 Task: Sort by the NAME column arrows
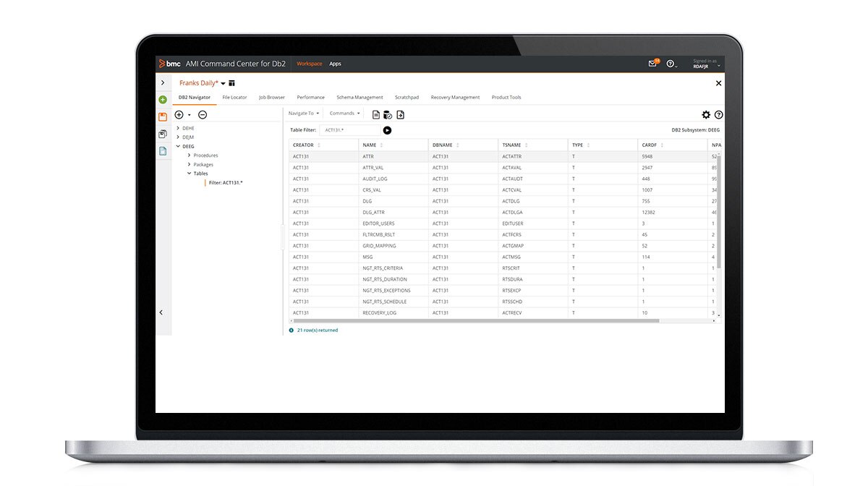381,145
